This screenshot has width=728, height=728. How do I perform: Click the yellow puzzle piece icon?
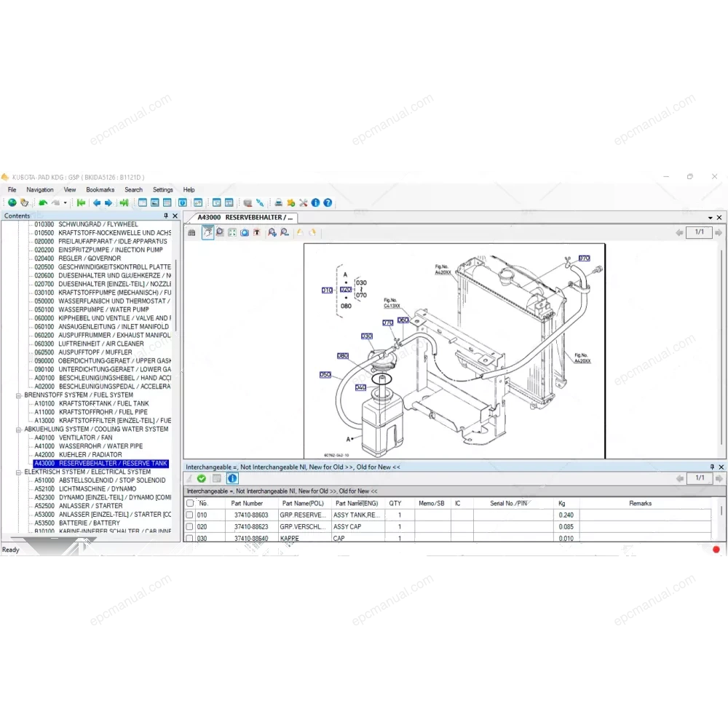(291, 202)
